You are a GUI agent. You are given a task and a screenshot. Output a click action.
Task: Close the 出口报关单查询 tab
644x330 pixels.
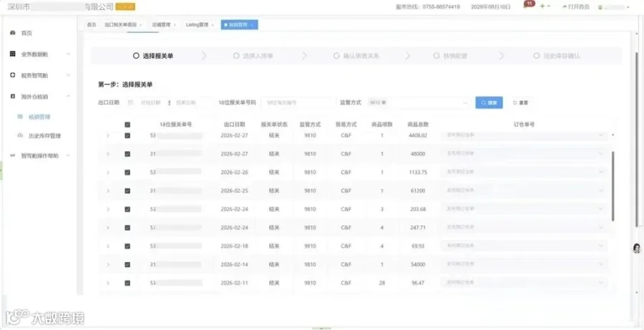coord(141,25)
